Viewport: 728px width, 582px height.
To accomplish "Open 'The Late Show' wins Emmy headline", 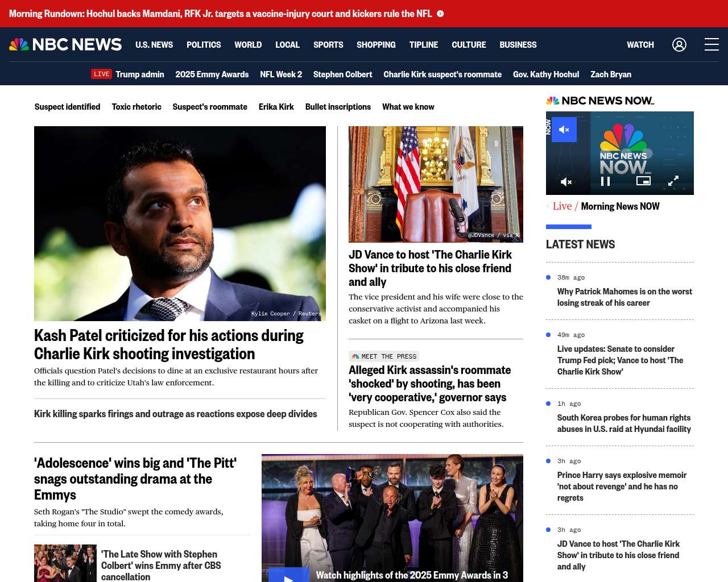I will tap(161, 566).
